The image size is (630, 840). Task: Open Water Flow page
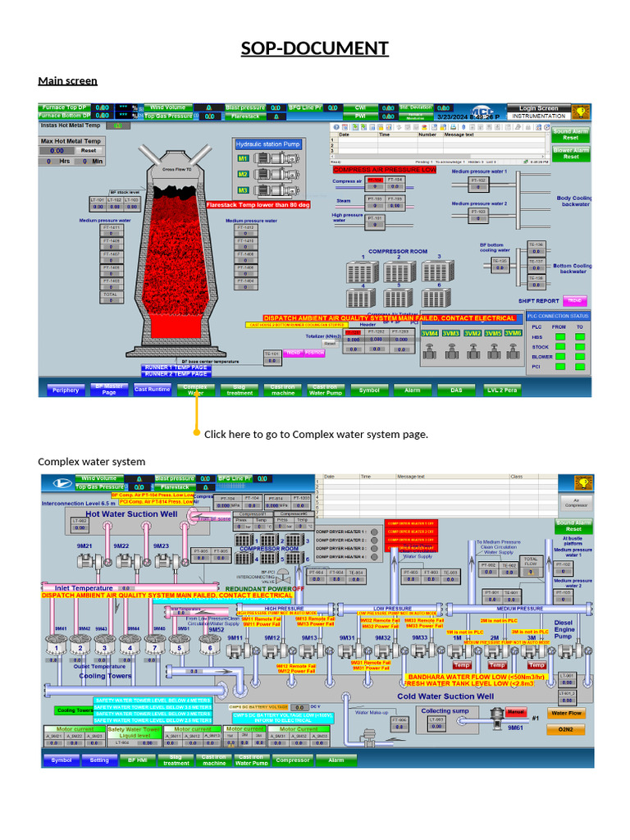[566, 713]
